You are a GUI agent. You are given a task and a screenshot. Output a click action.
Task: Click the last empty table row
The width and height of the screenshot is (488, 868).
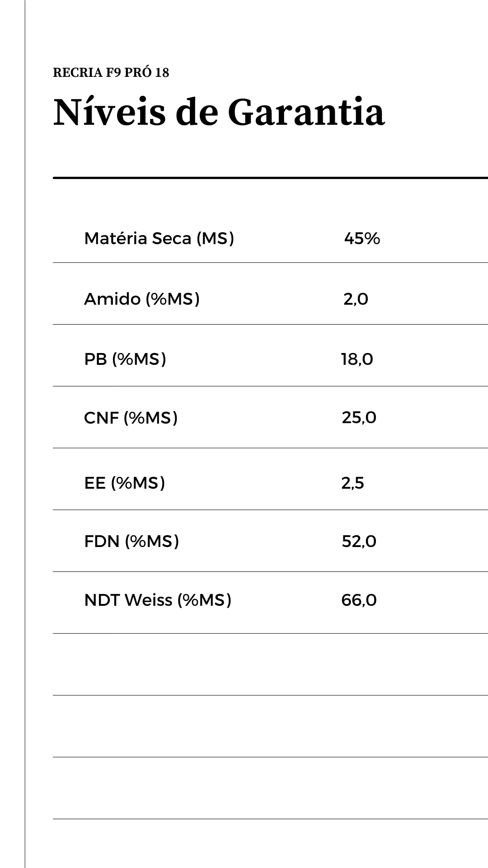(270, 788)
